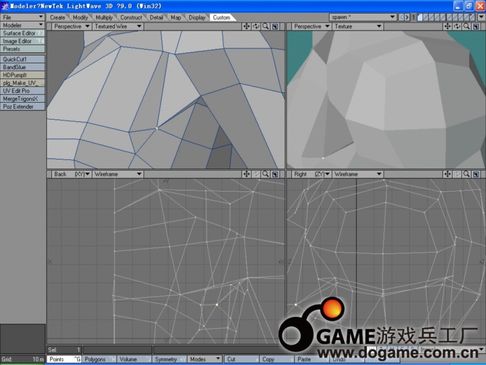Toggle the last (tenth) layer button

pyautogui.click(x=472, y=17)
